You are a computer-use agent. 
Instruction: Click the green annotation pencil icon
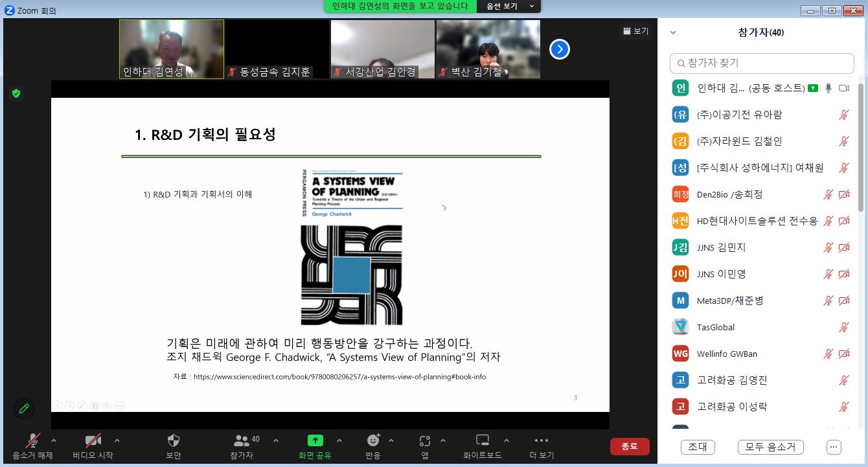tap(24, 408)
